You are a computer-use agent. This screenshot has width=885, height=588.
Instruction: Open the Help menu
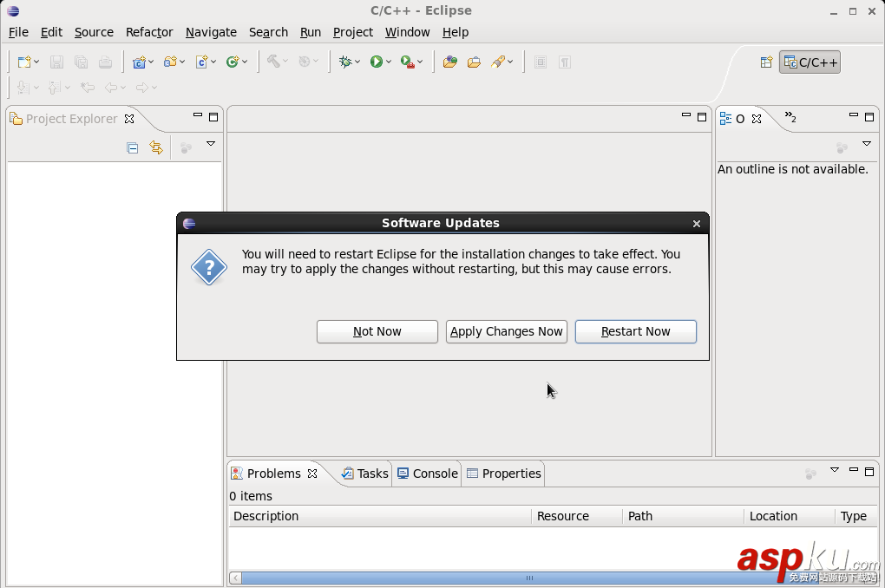pos(455,32)
